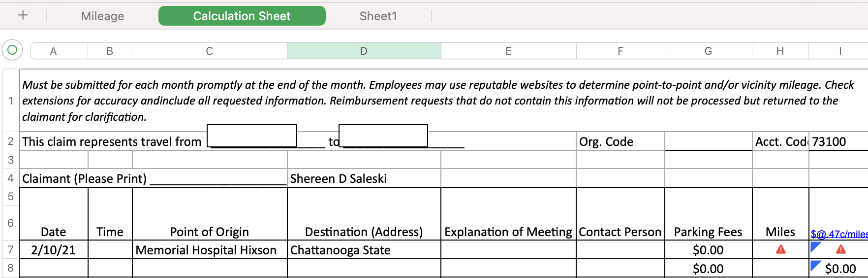
Task: Switch to the Mileage sheet tab
Action: (102, 16)
